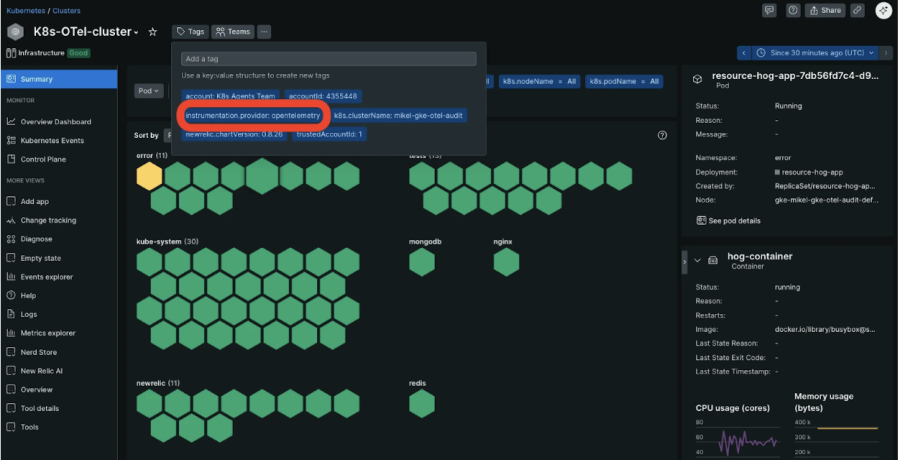
Task: Click the help icon above the hexagon map
Action: [662, 136]
